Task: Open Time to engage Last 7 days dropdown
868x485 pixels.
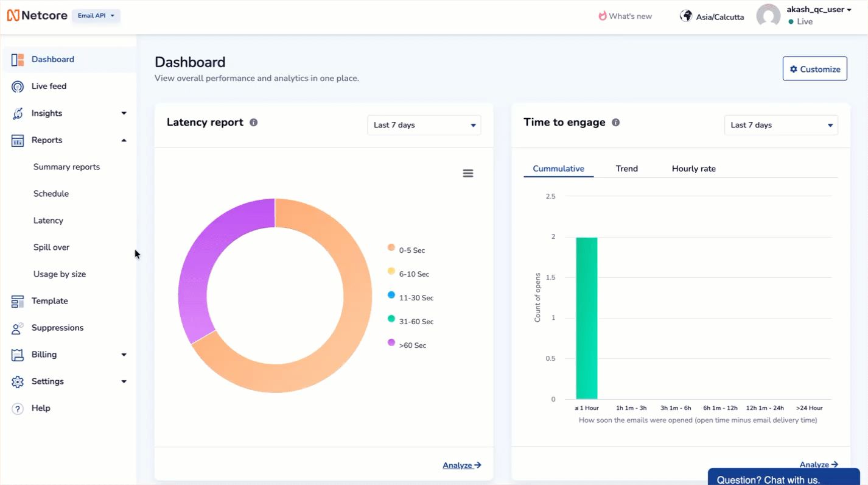Action: (781, 125)
